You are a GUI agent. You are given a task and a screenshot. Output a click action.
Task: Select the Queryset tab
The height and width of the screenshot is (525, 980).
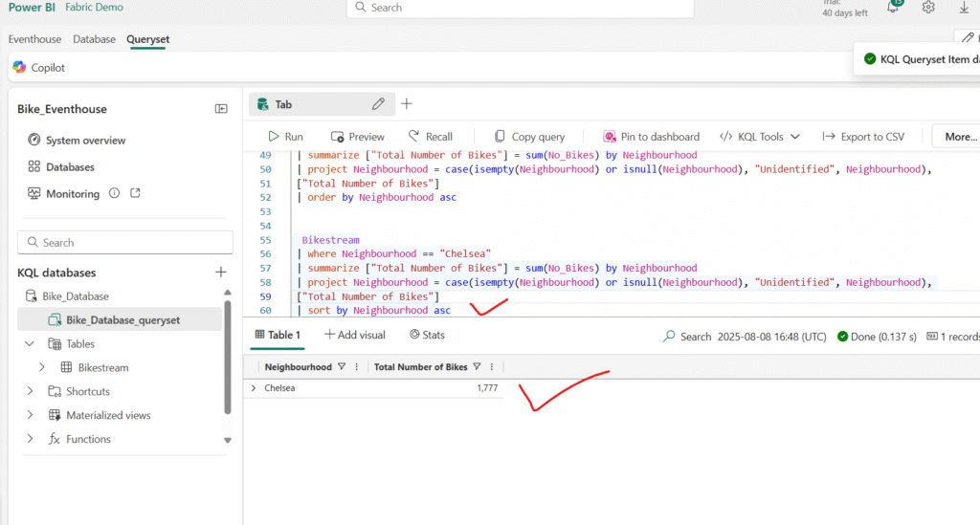tap(148, 38)
